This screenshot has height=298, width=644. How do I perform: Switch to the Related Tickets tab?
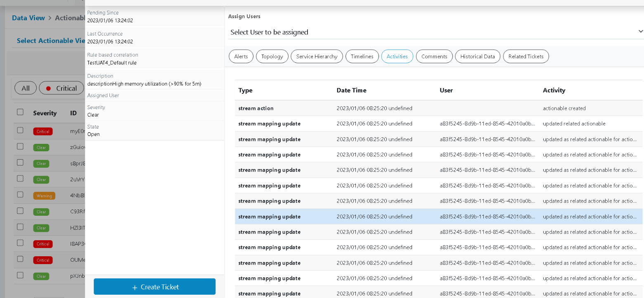tap(526, 57)
